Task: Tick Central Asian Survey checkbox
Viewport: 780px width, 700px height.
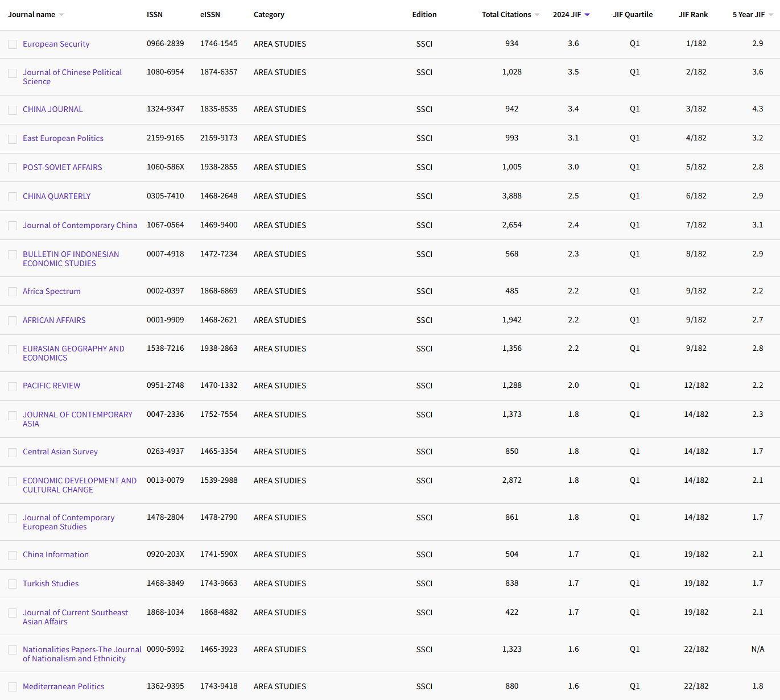Action: pyautogui.click(x=13, y=453)
